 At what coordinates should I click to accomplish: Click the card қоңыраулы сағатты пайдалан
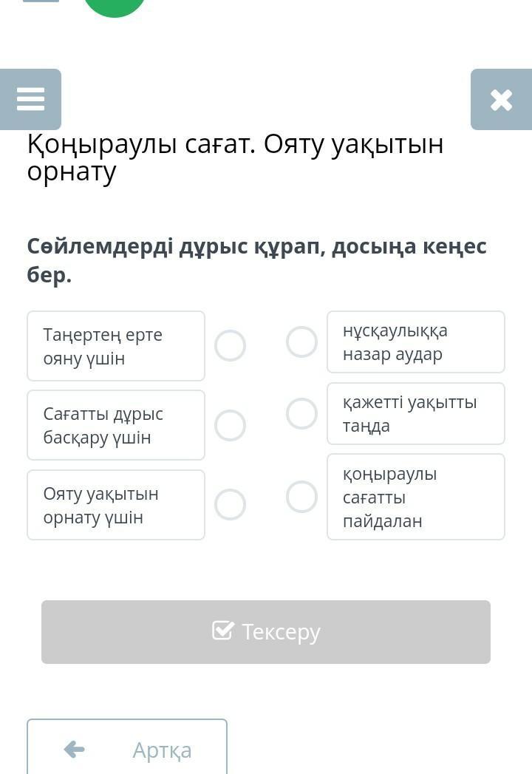[x=416, y=497]
